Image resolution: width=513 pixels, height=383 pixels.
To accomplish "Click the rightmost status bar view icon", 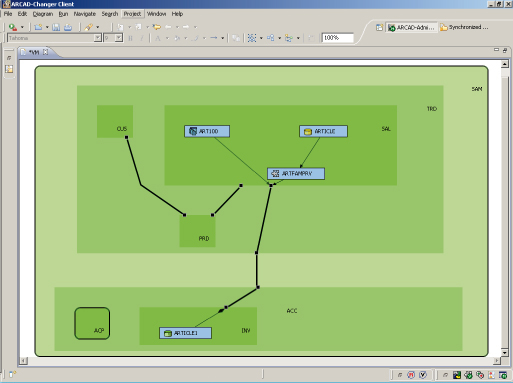I will click(503, 375).
